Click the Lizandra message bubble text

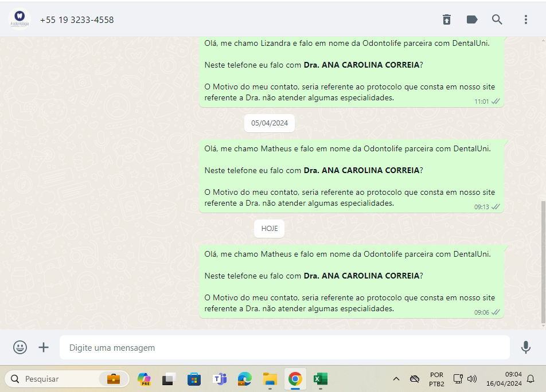pos(350,70)
